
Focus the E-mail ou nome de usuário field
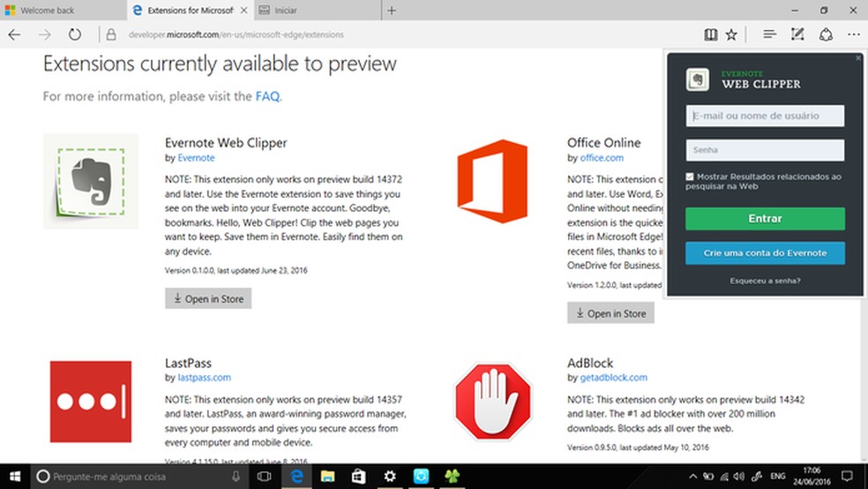pyautogui.click(x=765, y=116)
